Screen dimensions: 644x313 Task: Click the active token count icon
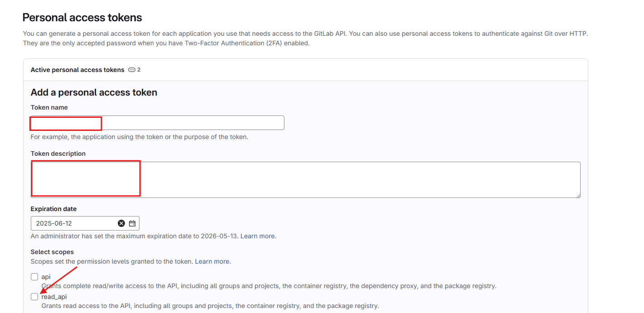132,70
